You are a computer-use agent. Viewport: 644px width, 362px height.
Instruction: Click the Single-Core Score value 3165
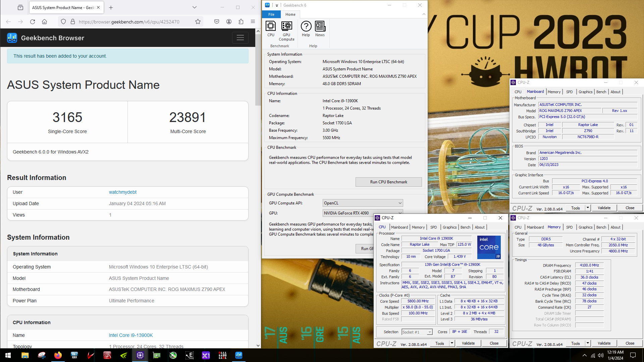[67, 117]
